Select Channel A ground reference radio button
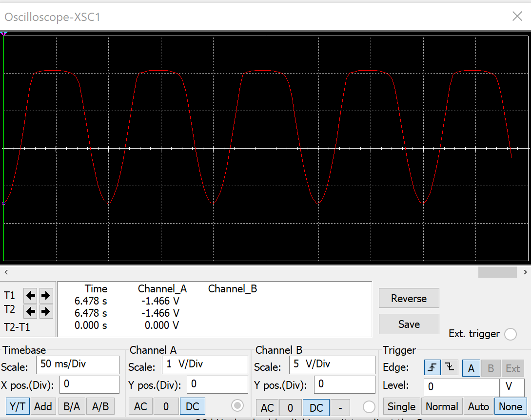The height and width of the screenshot is (420, 531). click(237, 405)
